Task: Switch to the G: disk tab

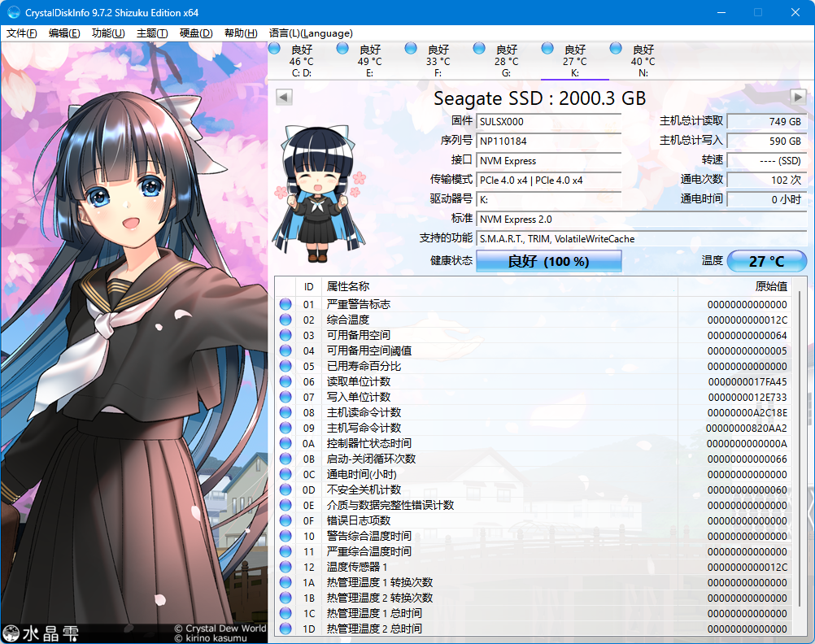Action: click(506, 61)
